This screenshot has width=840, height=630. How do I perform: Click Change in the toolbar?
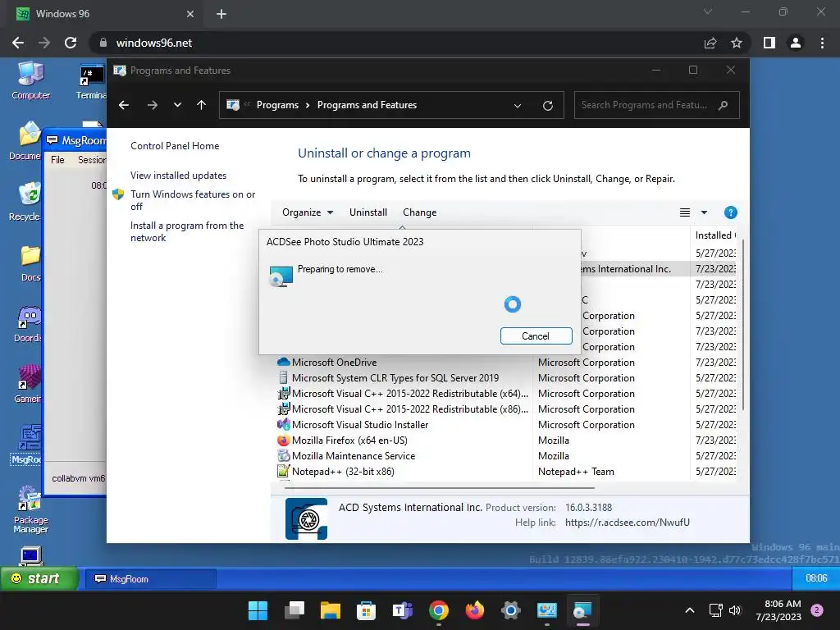(x=419, y=212)
